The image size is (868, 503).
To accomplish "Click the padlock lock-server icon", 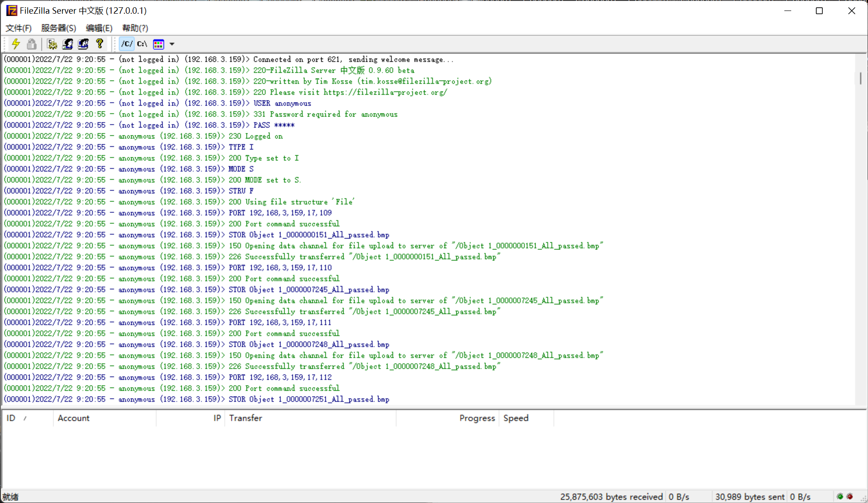I will (31, 44).
